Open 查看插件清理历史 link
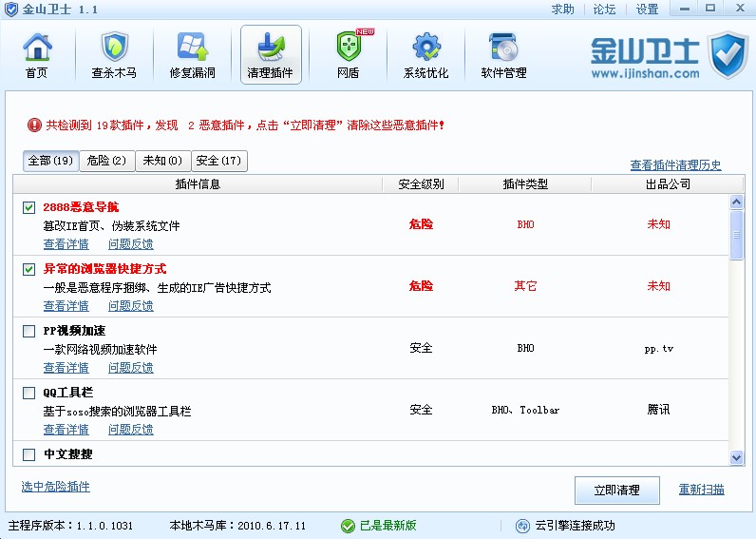 675,165
